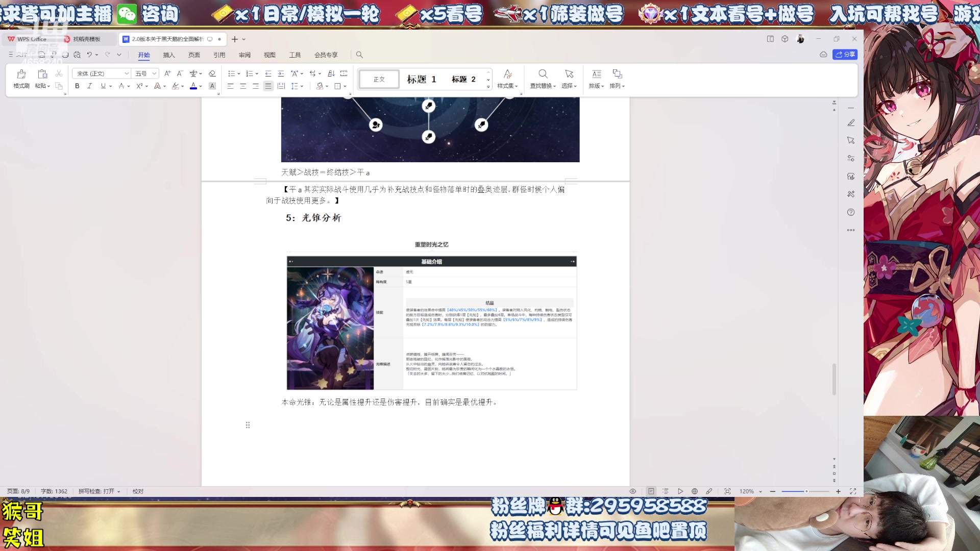Image resolution: width=980 pixels, height=551 pixels.
Task: Click the bulleted list icon
Action: (231, 73)
